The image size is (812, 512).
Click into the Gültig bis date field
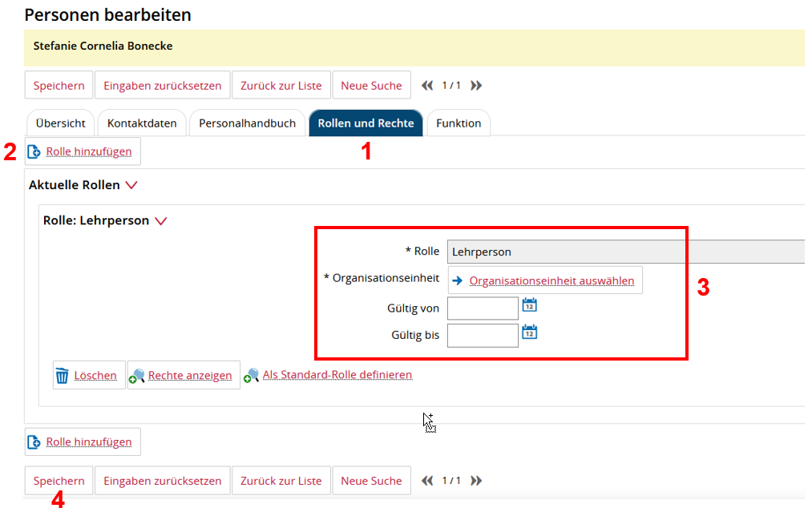pos(483,335)
